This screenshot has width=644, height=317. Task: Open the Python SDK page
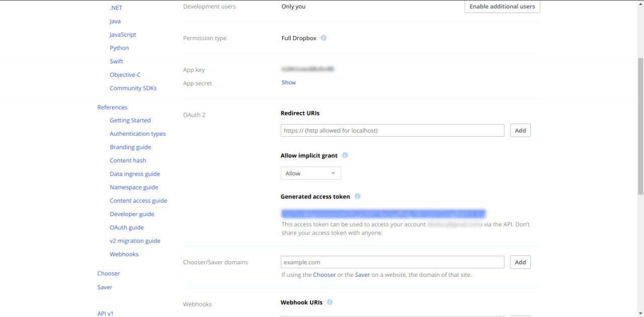pos(119,48)
